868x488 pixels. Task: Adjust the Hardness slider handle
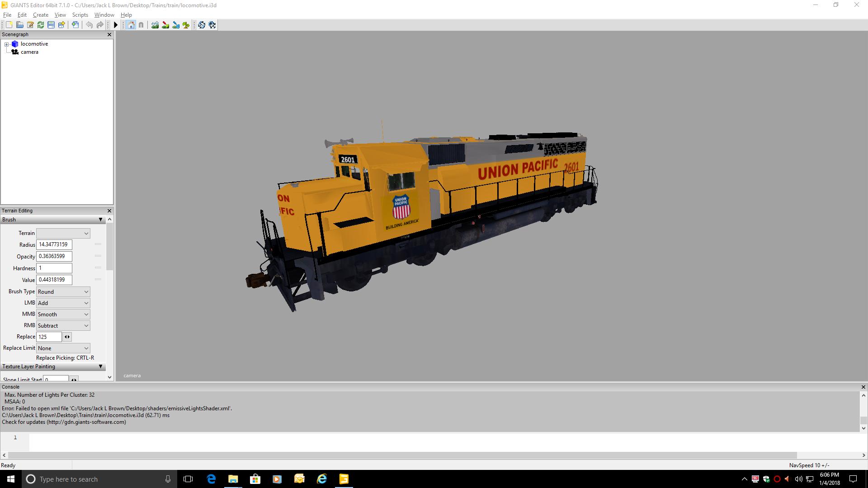pyautogui.click(x=98, y=267)
